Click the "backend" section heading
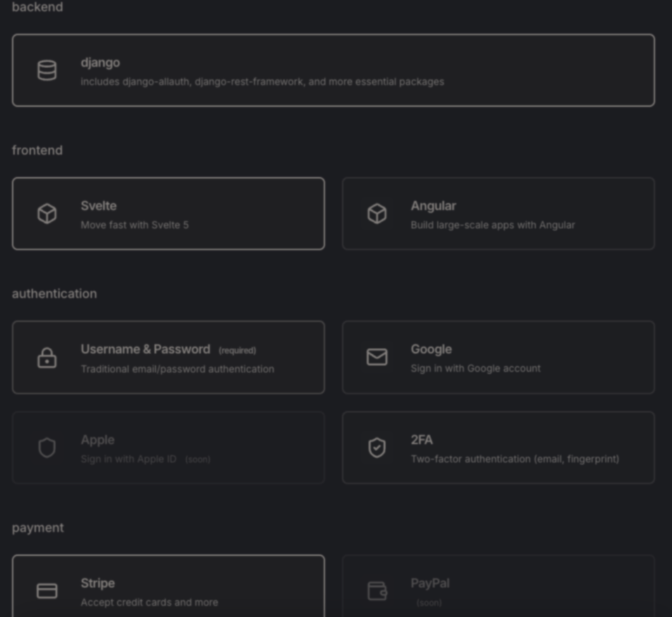The image size is (672, 617). tap(37, 7)
